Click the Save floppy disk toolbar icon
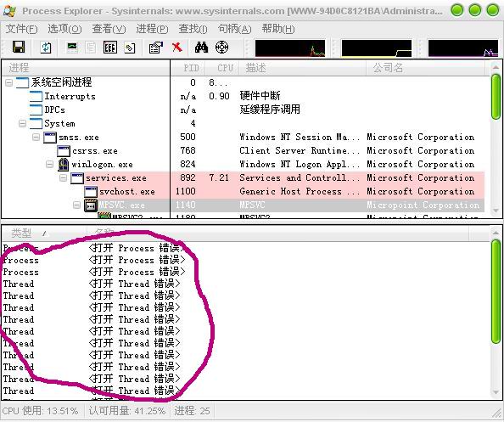Viewport: 504px width, 422px height. pos(19,48)
